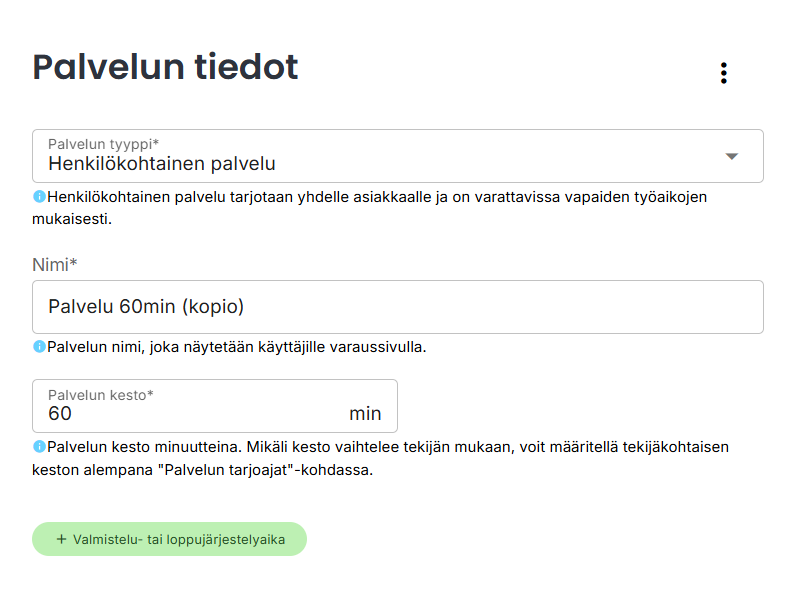Click info icon beside service type description
Screen dimensions: 801x589
pyautogui.click(x=39, y=197)
